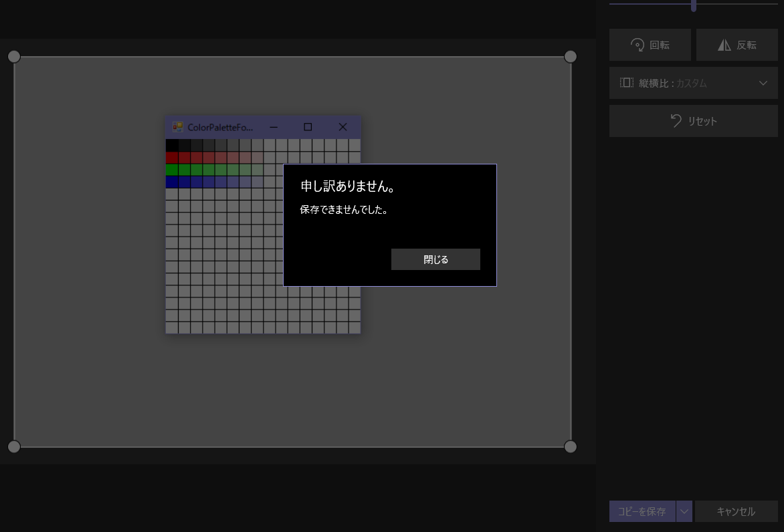The image size is (784, 532).
Task: Expand the save options arrow beside コピーを保存
Action: 684,511
